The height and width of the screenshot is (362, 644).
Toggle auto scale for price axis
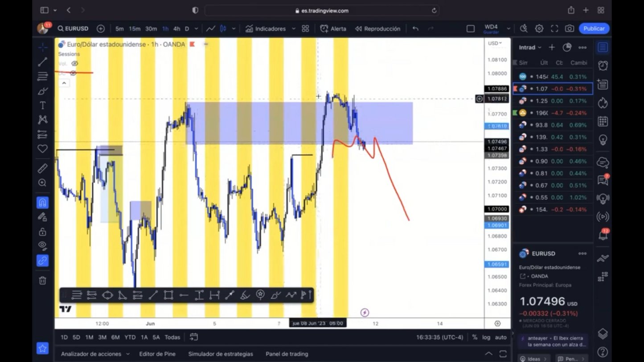(500, 338)
